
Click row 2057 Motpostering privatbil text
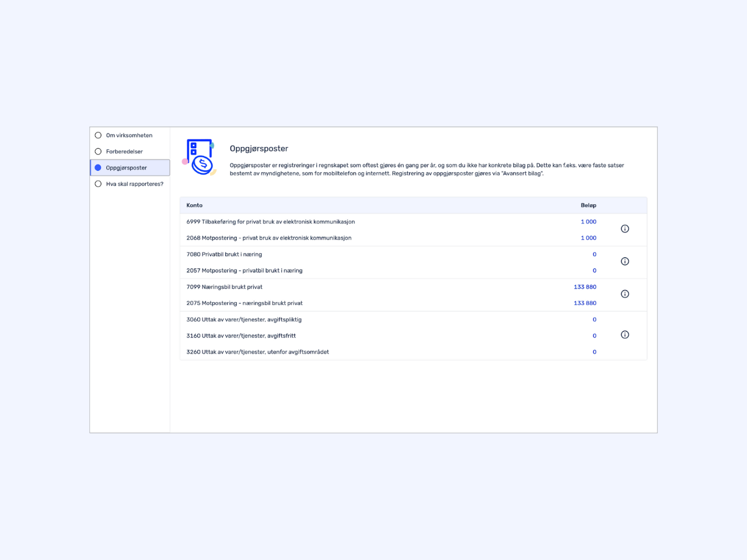pos(245,271)
